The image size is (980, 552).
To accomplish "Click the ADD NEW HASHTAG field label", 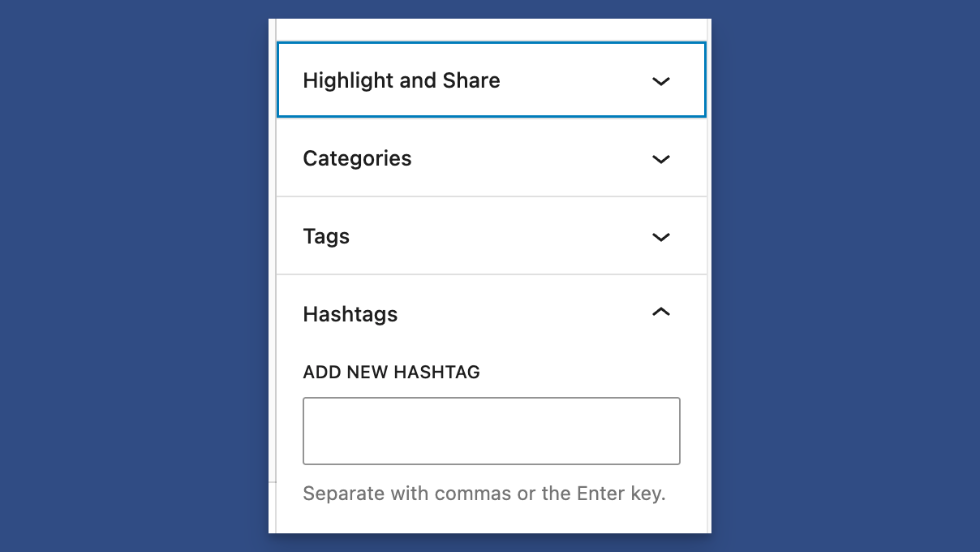I will tap(391, 373).
